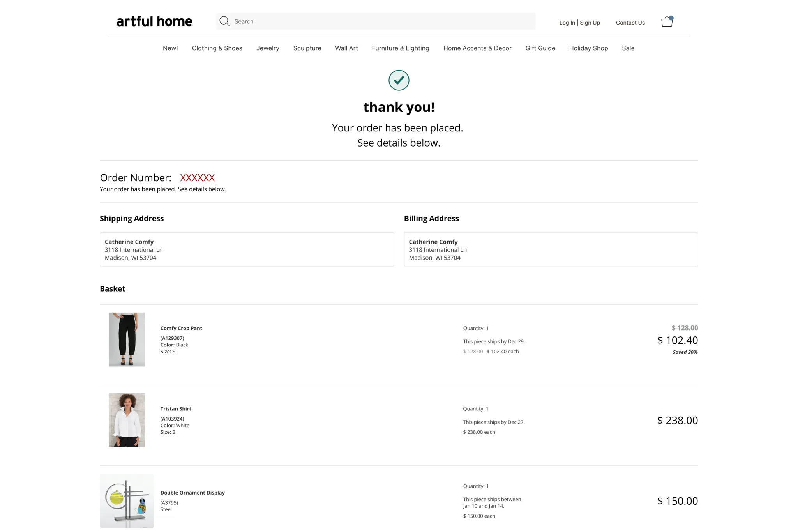Click the Comfy Crop Pant thumbnail
Screen dimensions: 798x532
pyautogui.click(x=127, y=339)
